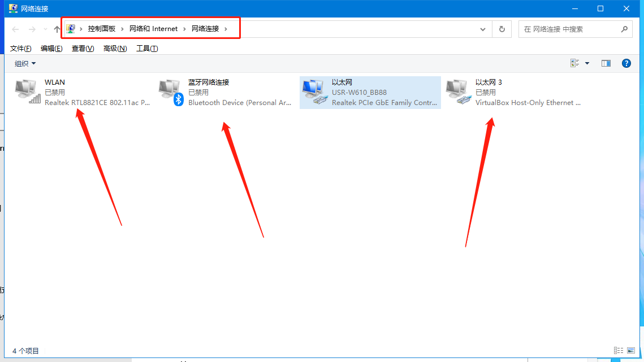Open the 查看(V) menu
644x362 pixels.
point(83,49)
